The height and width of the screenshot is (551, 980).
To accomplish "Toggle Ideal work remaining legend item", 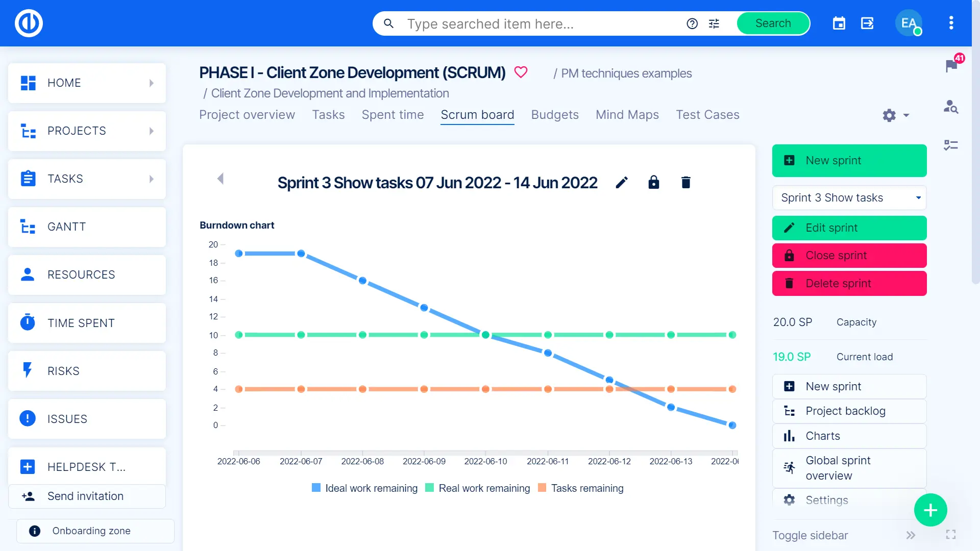I will [x=364, y=488].
